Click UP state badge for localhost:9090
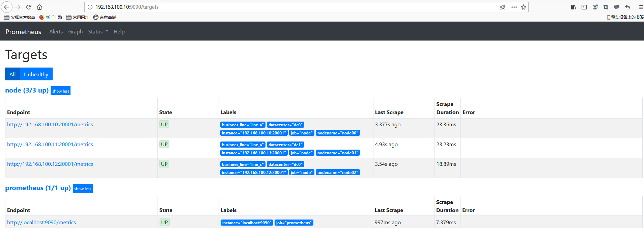644x231 pixels. coord(164,222)
